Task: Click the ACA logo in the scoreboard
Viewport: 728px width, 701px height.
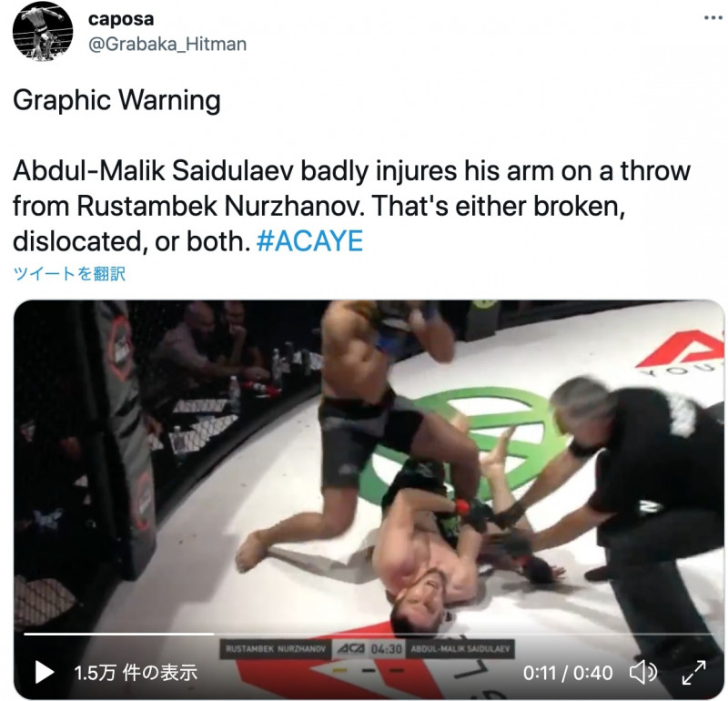Action: click(350, 649)
